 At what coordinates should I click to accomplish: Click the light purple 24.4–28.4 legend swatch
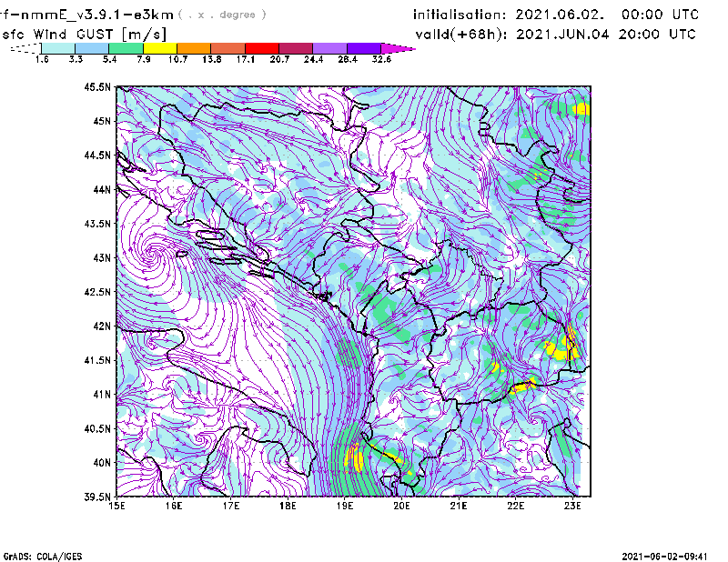[329, 48]
